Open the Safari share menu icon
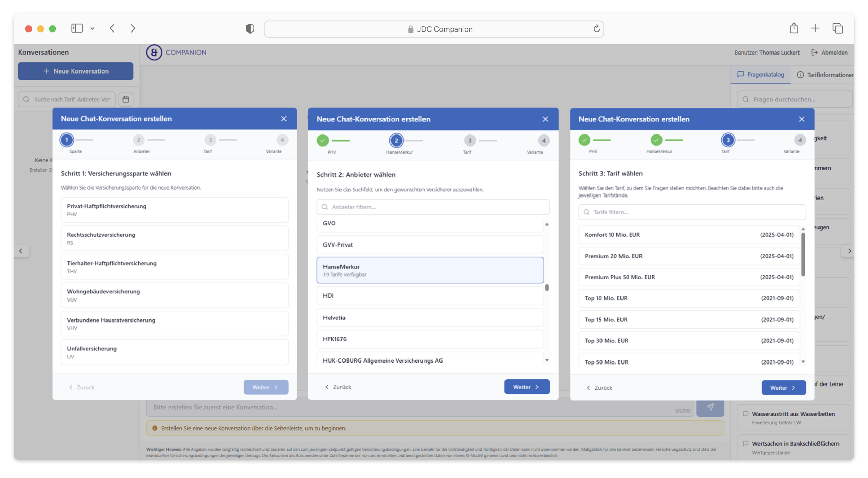The image size is (868, 478). 794,28
